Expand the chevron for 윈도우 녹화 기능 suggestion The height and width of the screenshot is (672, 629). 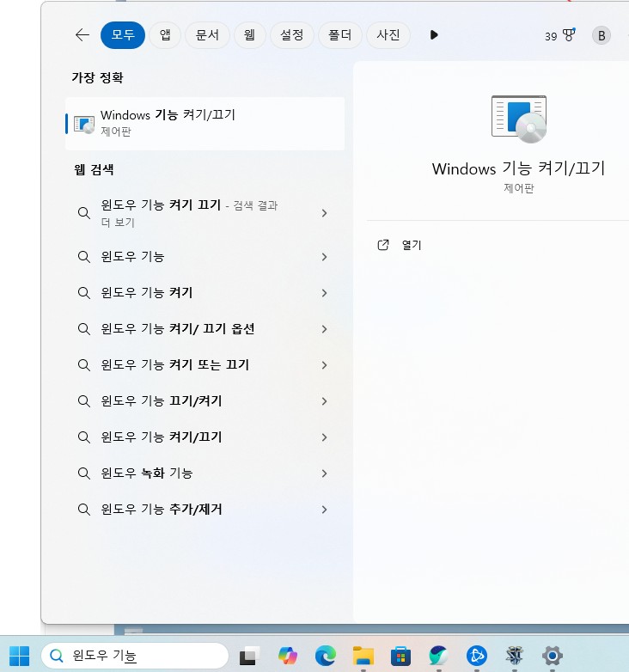324,473
